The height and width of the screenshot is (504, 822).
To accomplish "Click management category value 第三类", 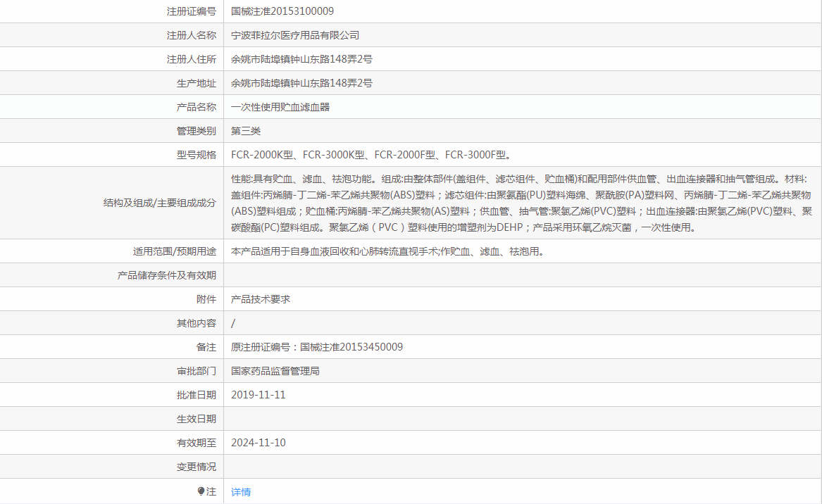I will coord(245,131).
